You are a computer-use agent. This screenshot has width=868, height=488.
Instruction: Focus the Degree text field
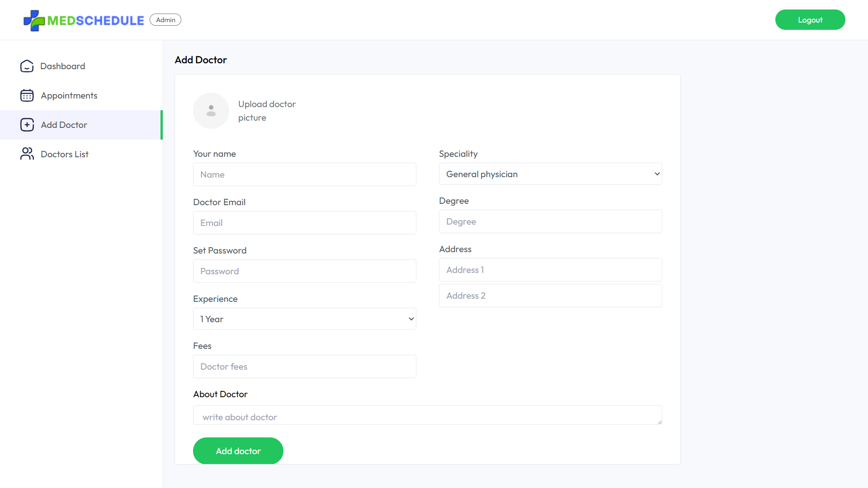[x=550, y=221]
